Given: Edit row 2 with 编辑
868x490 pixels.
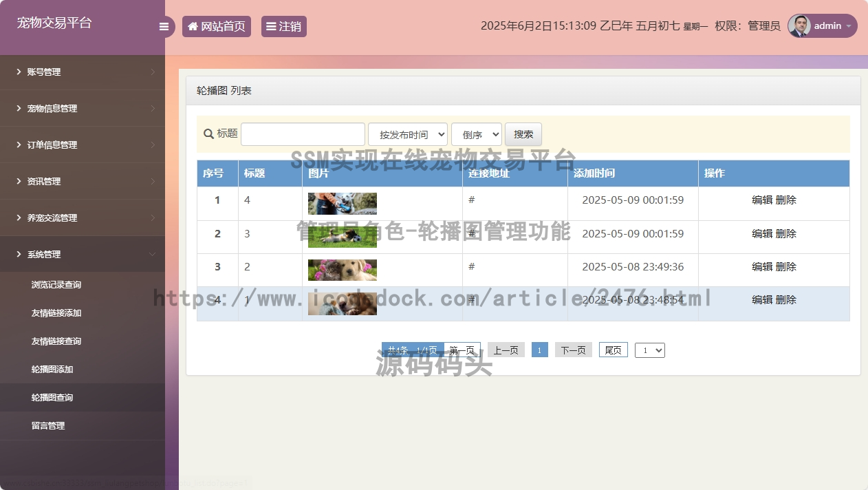Looking at the screenshot, I should (762, 234).
